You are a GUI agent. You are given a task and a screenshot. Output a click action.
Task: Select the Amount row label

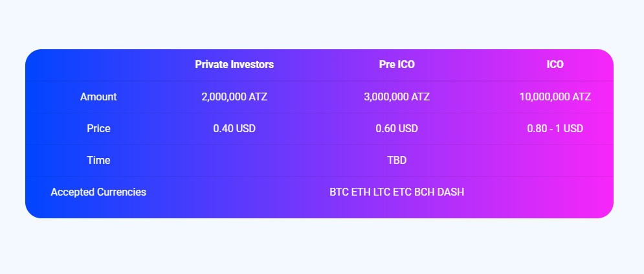98,97
